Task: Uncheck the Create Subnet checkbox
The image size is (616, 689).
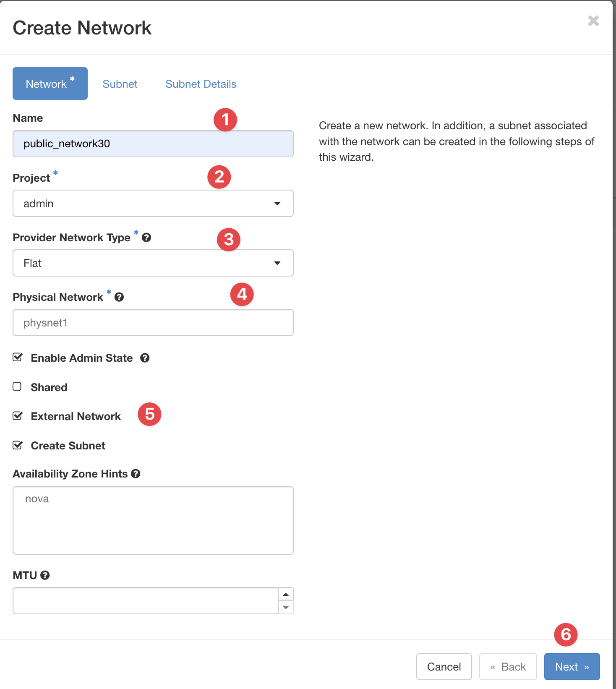Action: pos(17,445)
